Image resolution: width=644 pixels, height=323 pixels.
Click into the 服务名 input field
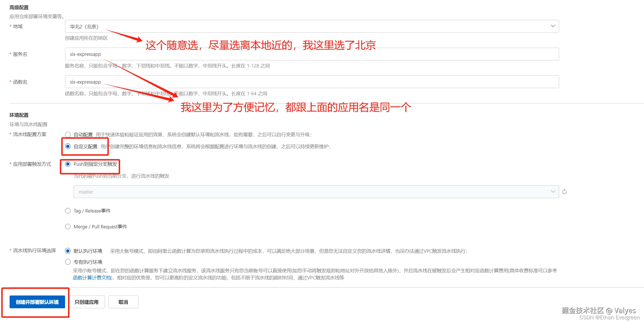(x=311, y=54)
